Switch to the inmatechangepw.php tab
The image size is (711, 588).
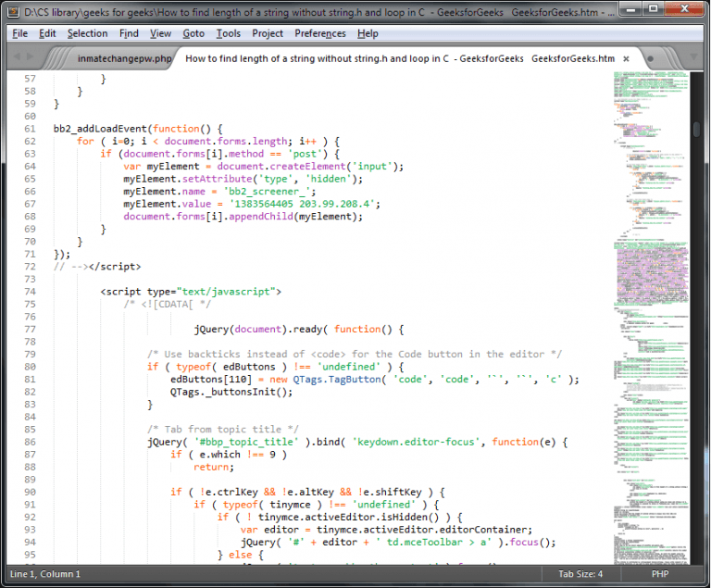(124, 58)
